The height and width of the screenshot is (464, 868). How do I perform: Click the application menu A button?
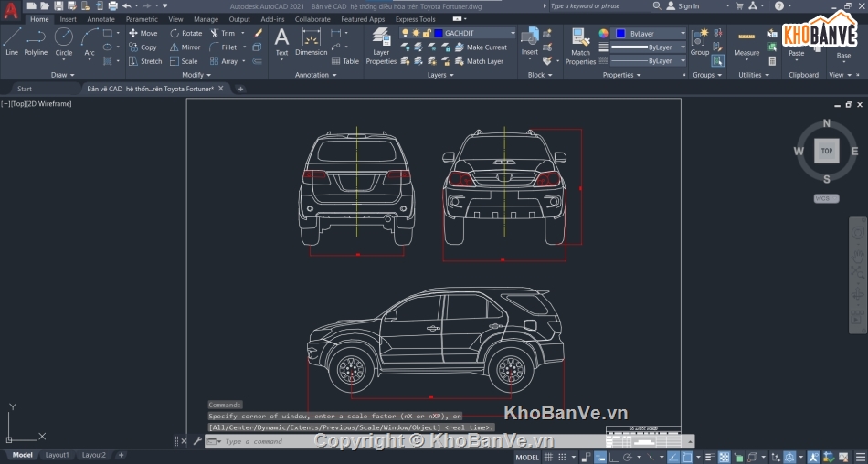point(11,11)
